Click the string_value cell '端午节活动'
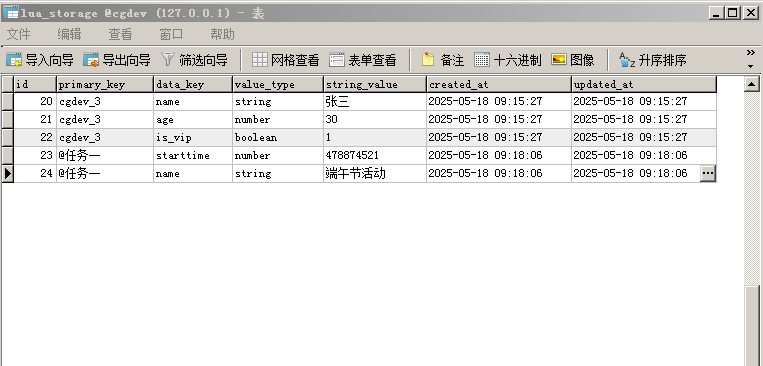The height and width of the screenshot is (366, 763). pyautogui.click(x=375, y=173)
